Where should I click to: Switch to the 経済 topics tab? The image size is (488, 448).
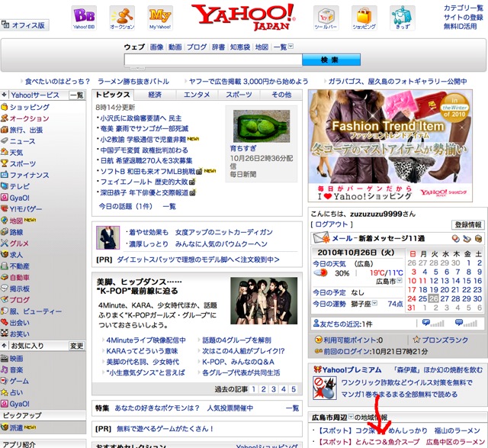click(155, 95)
